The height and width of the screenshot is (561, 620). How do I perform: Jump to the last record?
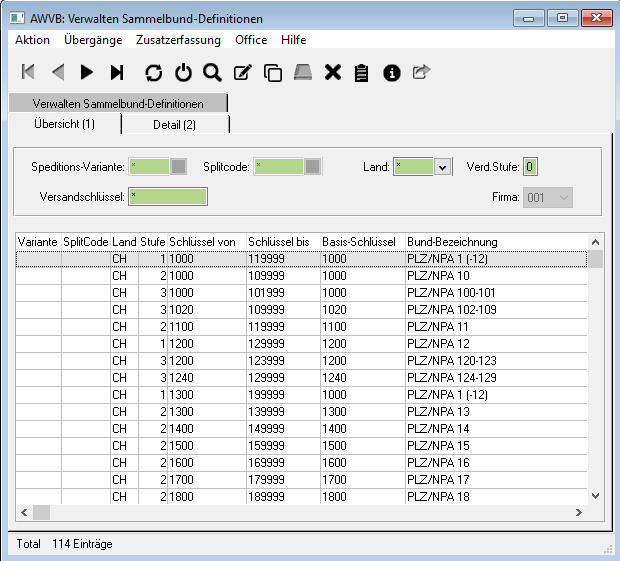pyautogui.click(x=117, y=72)
